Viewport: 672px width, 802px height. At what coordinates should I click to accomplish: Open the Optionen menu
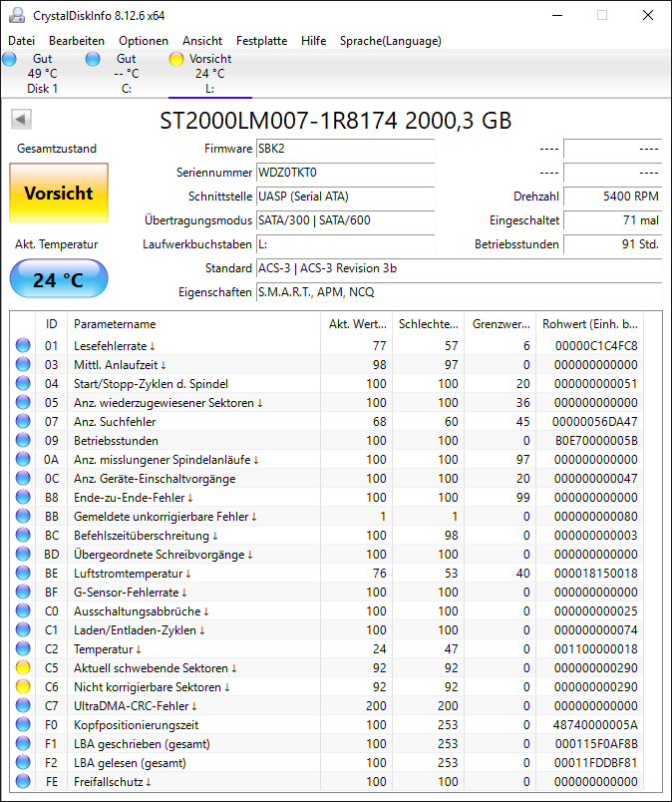[144, 41]
